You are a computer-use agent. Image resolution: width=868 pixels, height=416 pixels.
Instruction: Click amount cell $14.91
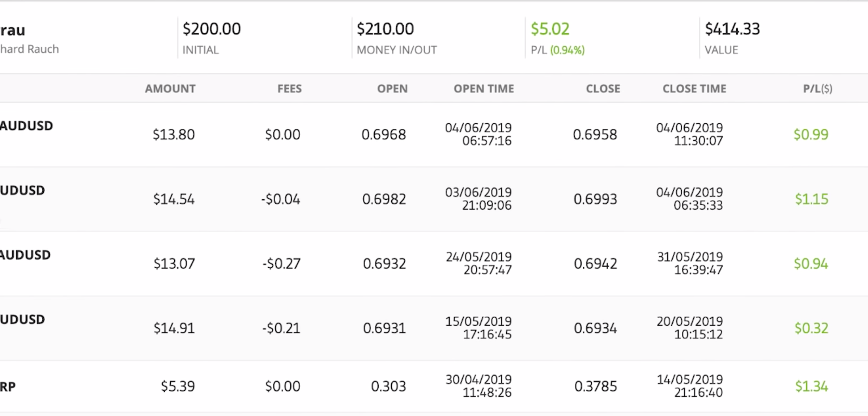(174, 328)
